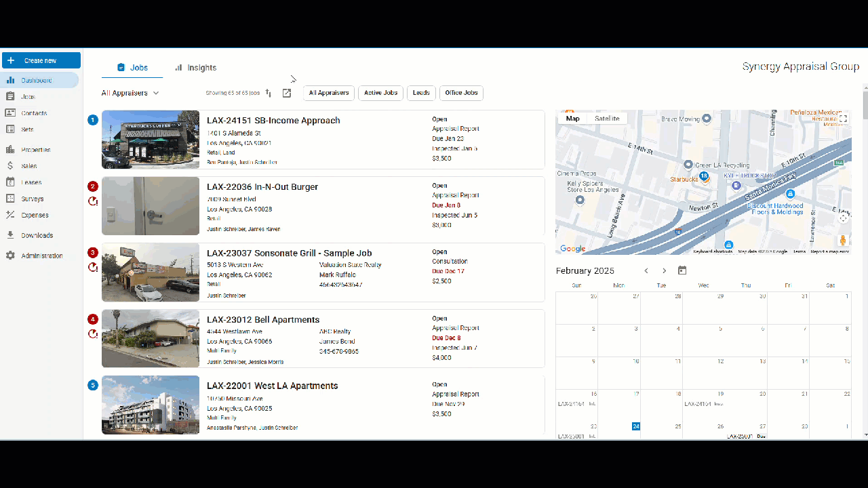868x488 pixels.
Task: Open Downloads in the sidebar
Action: pyautogui.click(x=39, y=235)
